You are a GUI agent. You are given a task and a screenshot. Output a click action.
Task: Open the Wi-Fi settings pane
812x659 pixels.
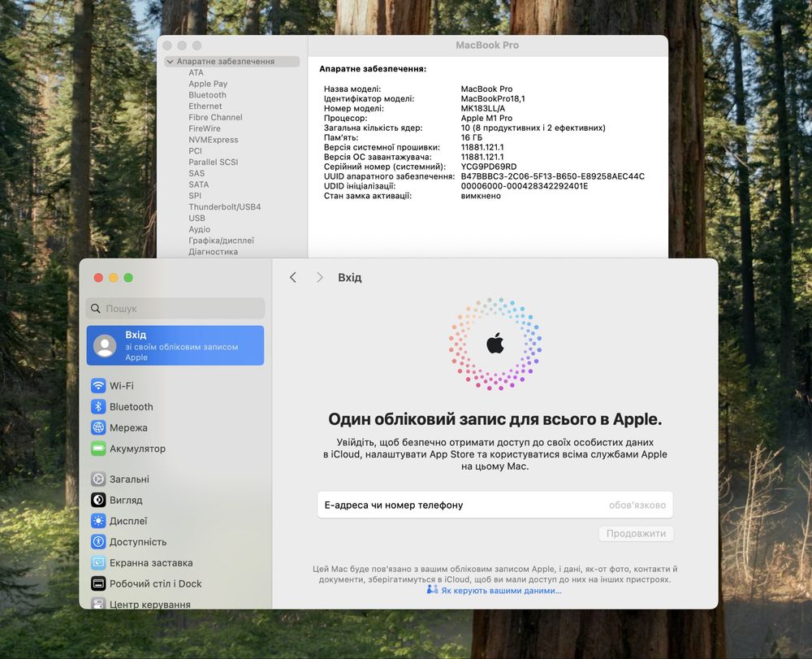175,385
